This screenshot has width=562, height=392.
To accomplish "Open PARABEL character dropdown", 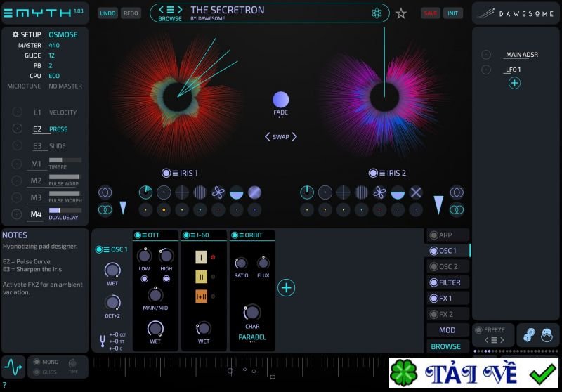I will [252, 337].
